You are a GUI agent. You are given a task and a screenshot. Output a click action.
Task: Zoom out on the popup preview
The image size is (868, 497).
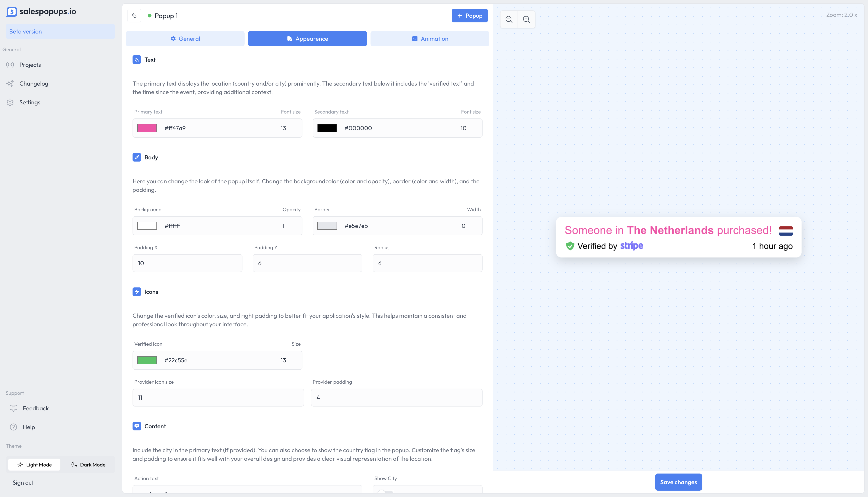509,19
